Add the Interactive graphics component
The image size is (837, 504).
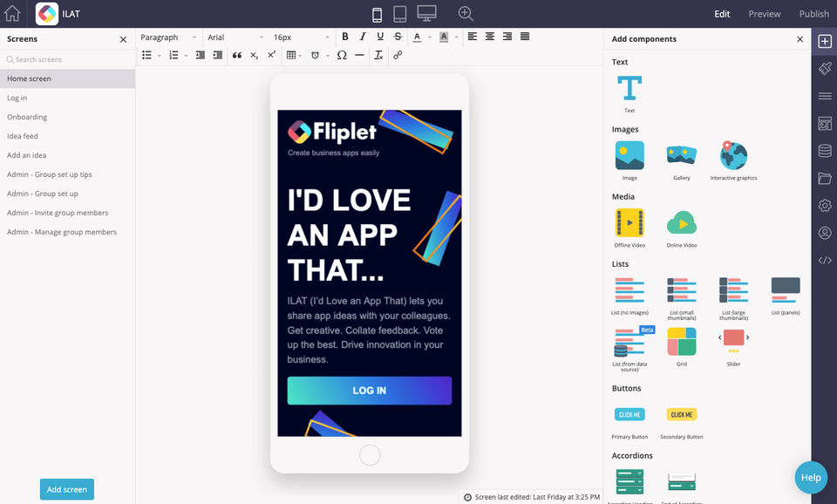click(733, 157)
